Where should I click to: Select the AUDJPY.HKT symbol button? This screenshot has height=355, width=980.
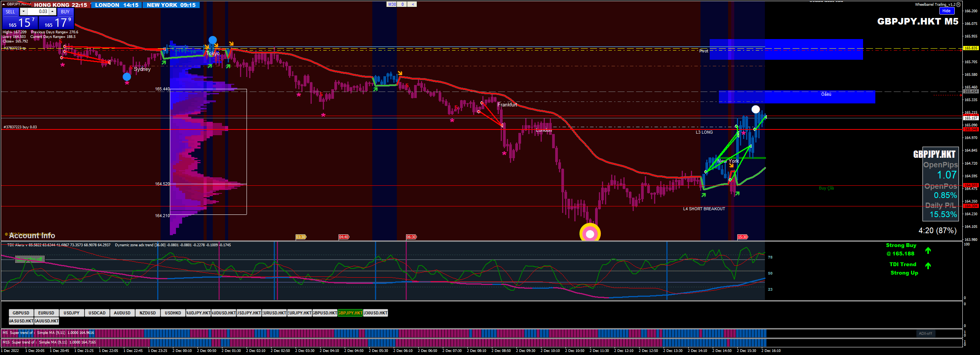point(198,313)
